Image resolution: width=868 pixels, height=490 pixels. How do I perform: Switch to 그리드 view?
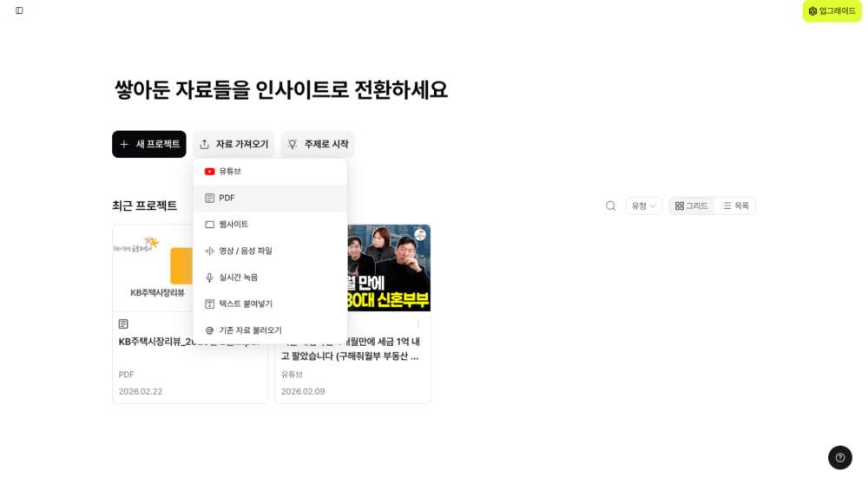692,206
